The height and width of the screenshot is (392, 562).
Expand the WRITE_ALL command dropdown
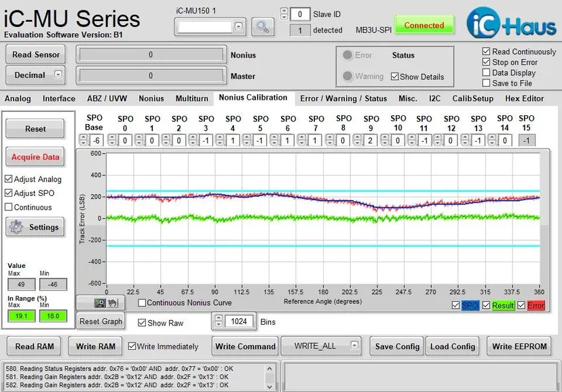354,345
